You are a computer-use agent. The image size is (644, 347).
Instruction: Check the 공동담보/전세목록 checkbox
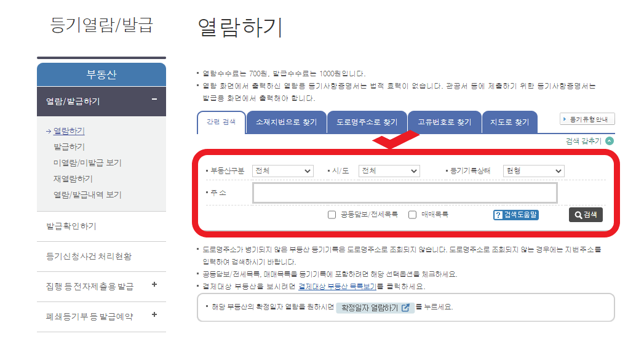point(332,215)
